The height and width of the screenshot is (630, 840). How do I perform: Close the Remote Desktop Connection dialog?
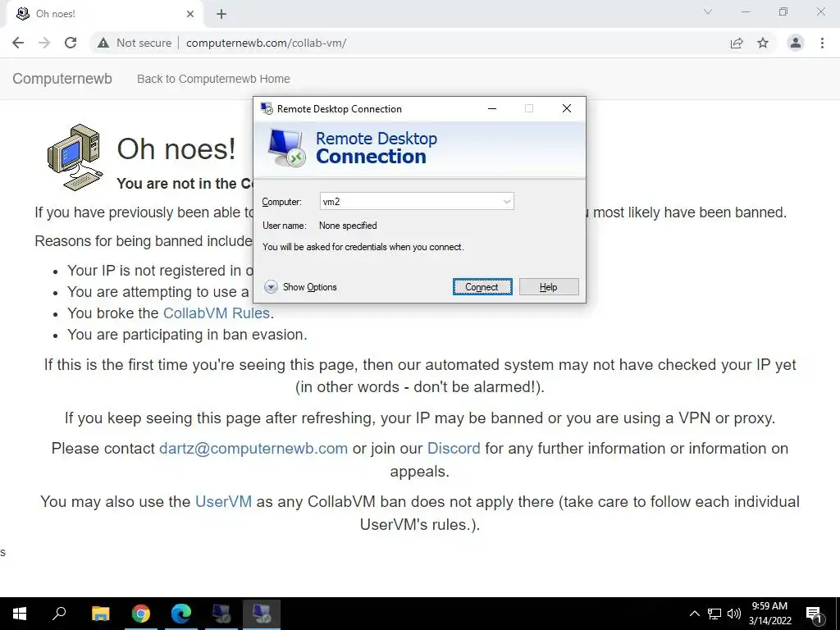[567, 109]
